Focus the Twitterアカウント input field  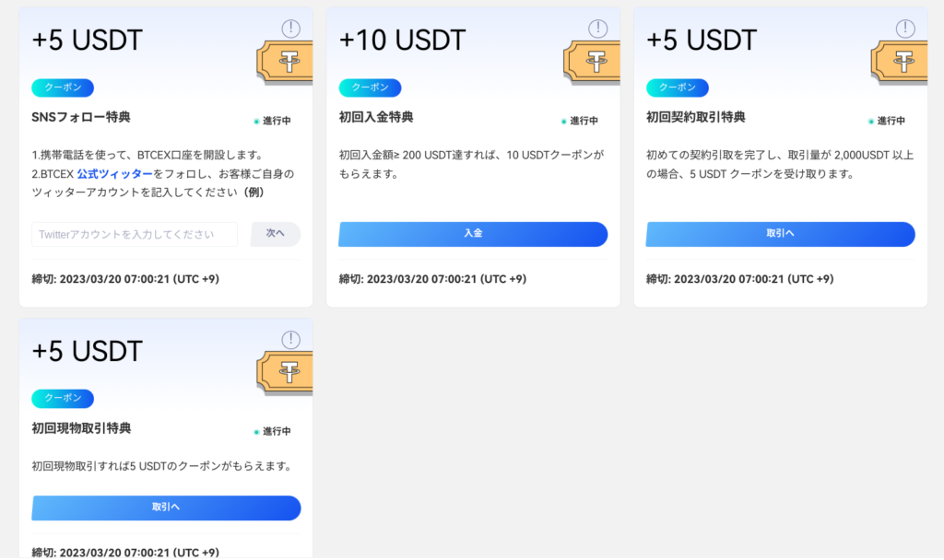pos(135,235)
